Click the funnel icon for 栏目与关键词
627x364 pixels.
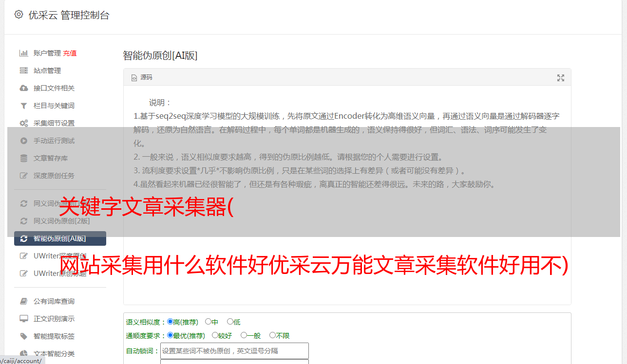23,106
